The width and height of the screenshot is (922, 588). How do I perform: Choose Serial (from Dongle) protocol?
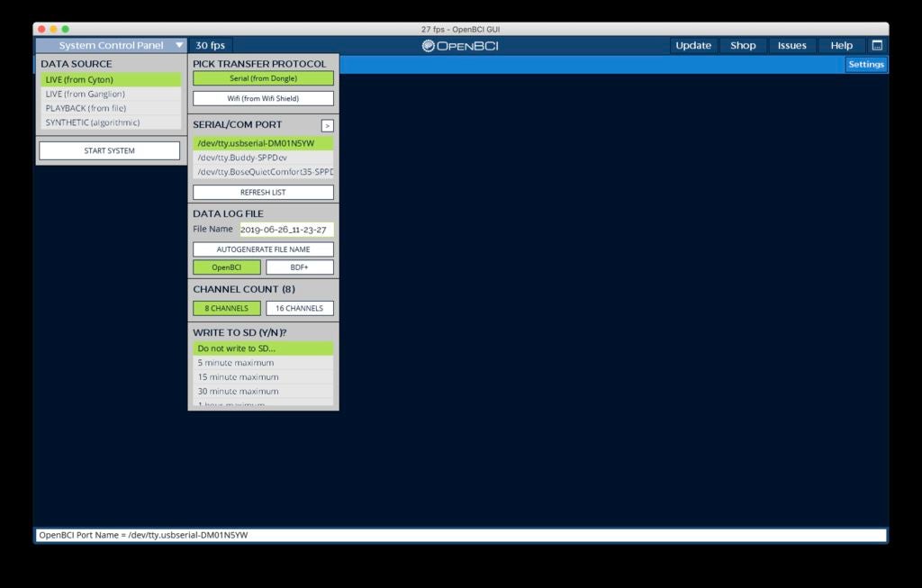coord(263,78)
